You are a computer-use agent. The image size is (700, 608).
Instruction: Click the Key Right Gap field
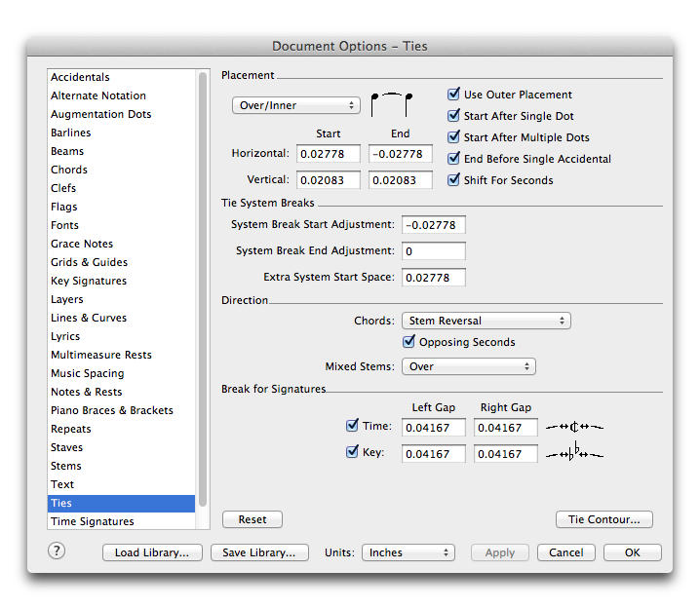506,454
